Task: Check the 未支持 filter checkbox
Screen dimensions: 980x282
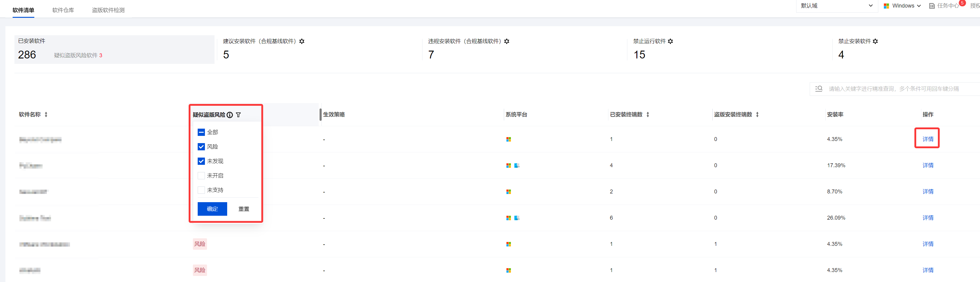Action: pos(201,190)
